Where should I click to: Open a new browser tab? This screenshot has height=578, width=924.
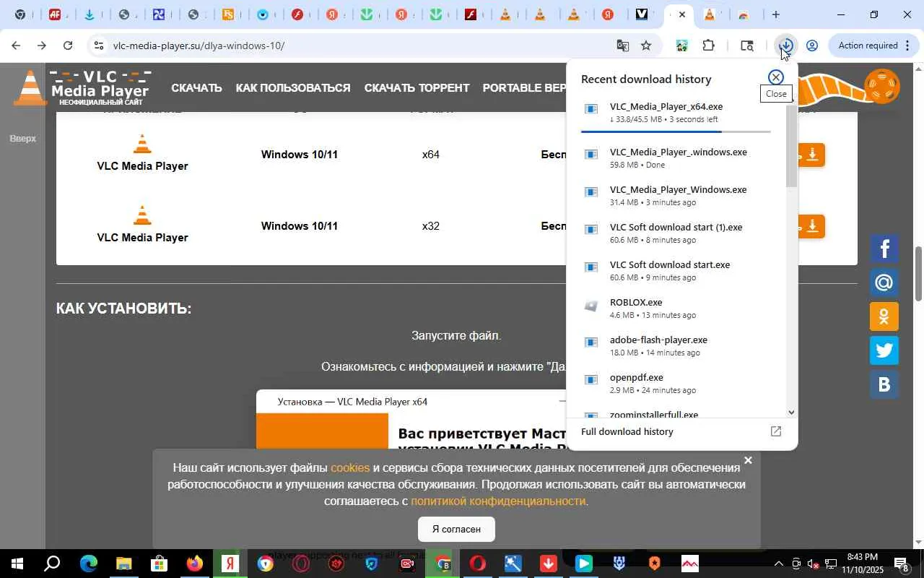[775, 14]
